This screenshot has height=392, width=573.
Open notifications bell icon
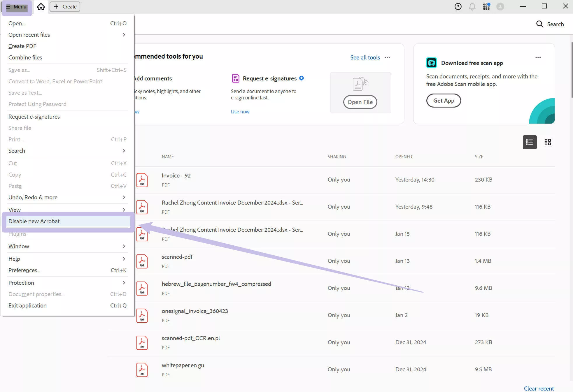coord(472,6)
